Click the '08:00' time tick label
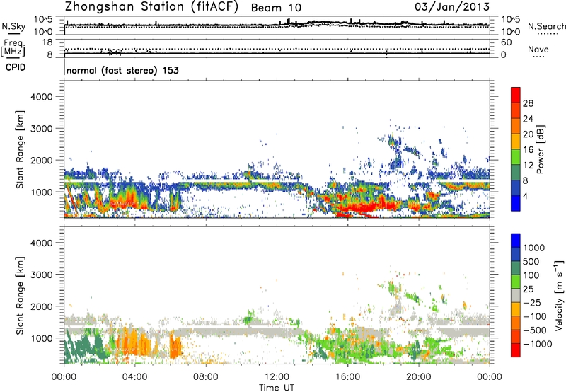The image size is (566, 392). click(205, 377)
